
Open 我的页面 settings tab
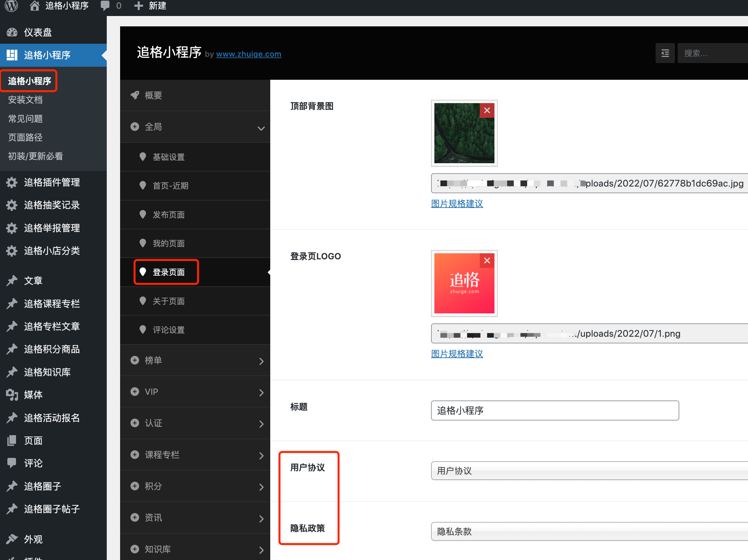coord(195,244)
